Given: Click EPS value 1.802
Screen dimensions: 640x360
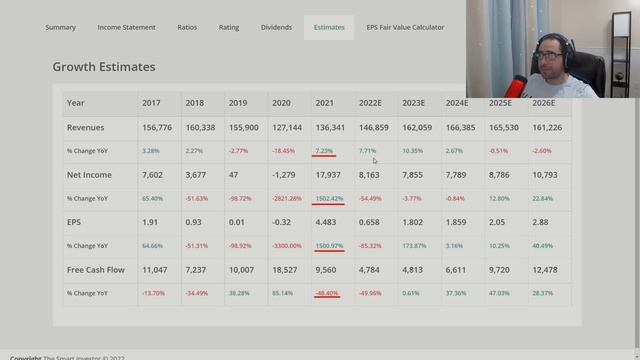Looking at the screenshot, I should [x=412, y=222].
